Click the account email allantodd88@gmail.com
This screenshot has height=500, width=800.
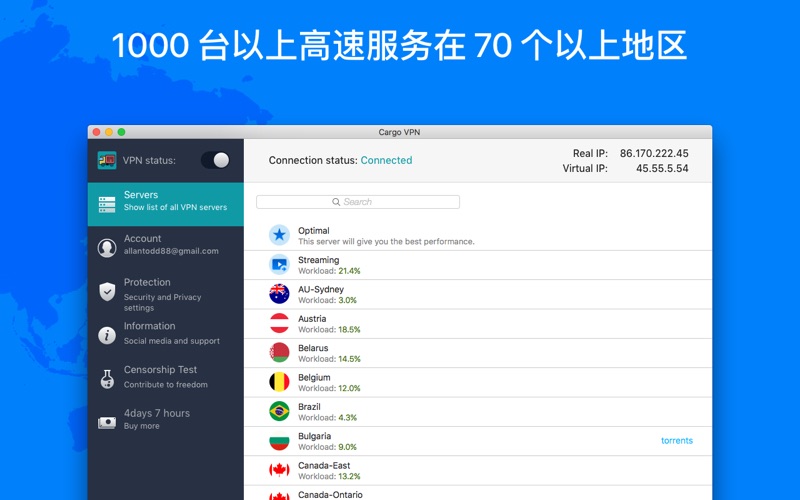[x=171, y=251]
